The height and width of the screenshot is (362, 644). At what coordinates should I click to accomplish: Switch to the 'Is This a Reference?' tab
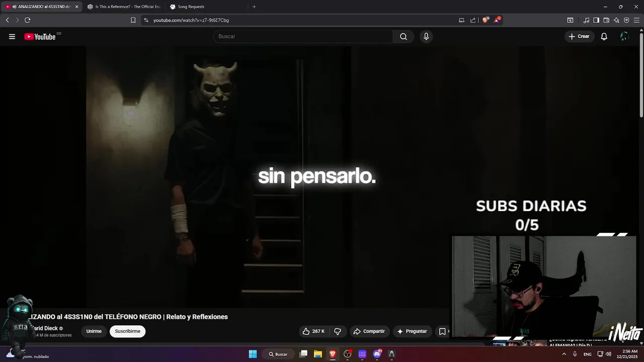124,7
